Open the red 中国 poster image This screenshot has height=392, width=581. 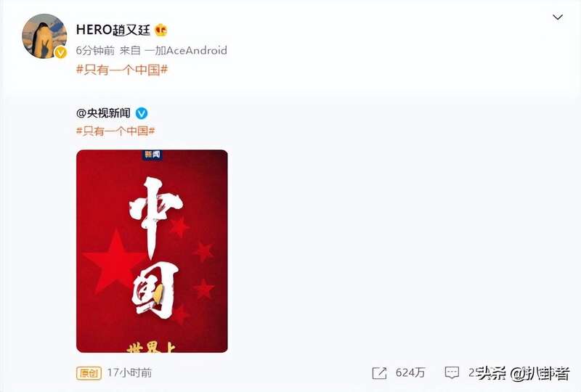coord(152,251)
